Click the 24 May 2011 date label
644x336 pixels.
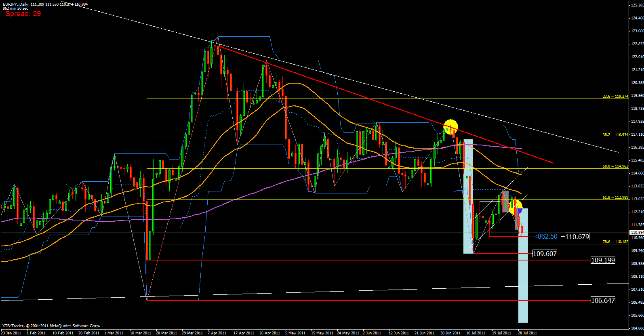(x=348, y=333)
